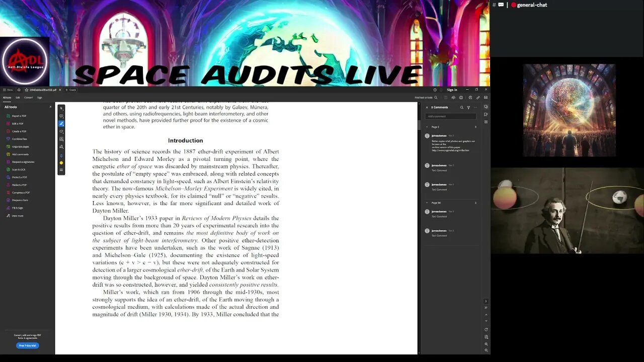Screen dimensions: 644x362
Task: Collapse the Page 2 comments group
Action: (427, 127)
